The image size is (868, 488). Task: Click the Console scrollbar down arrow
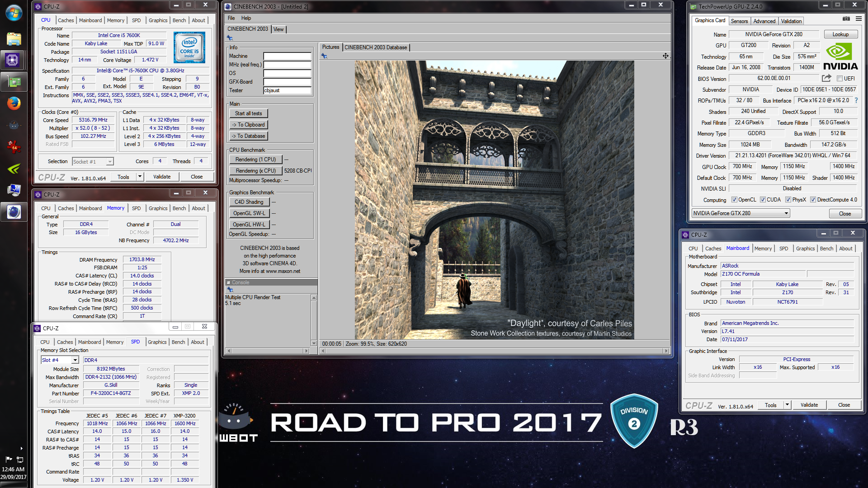(x=314, y=343)
